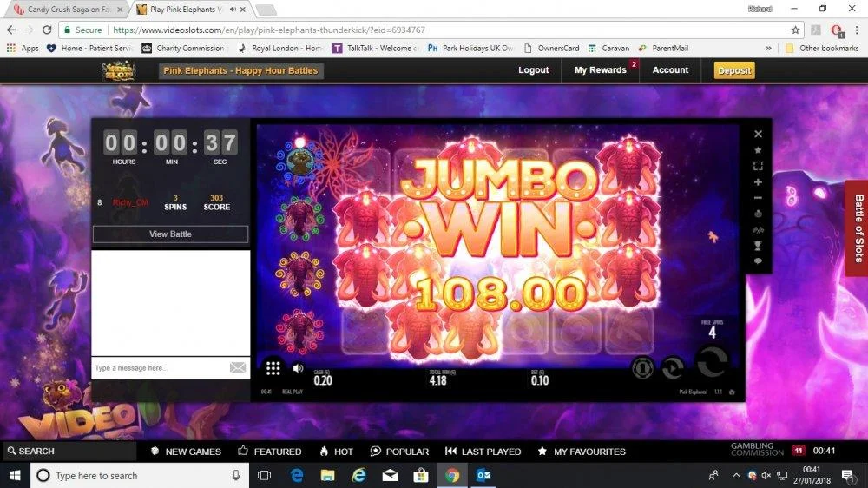The height and width of the screenshot is (488, 868).
Task: Mute the Pink Elephants browser tab audio
Action: (x=232, y=10)
